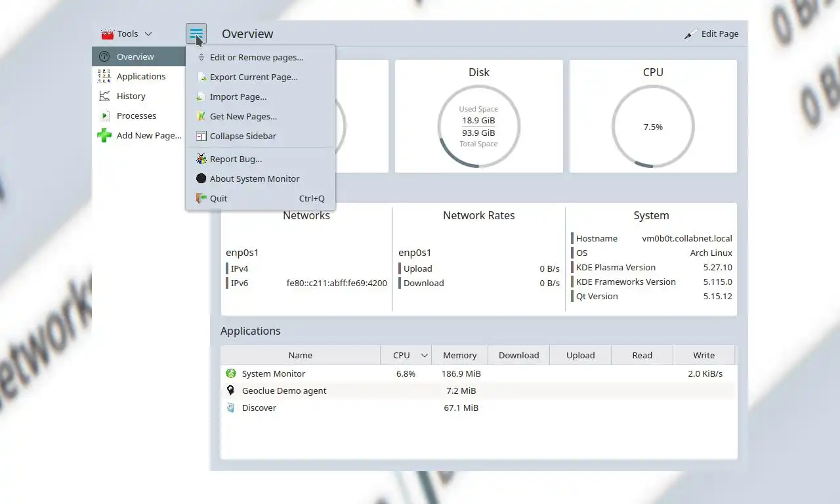
Task: Click the Overview gauge icon
Action: 104,56
